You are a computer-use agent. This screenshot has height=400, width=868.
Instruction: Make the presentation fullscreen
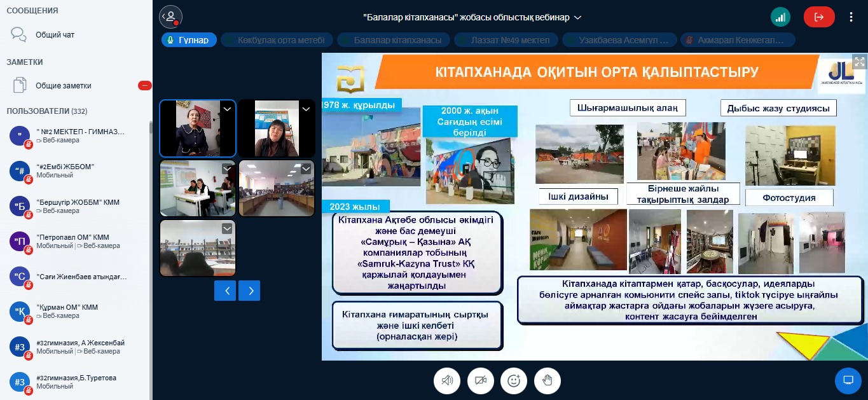click(859, 62)
